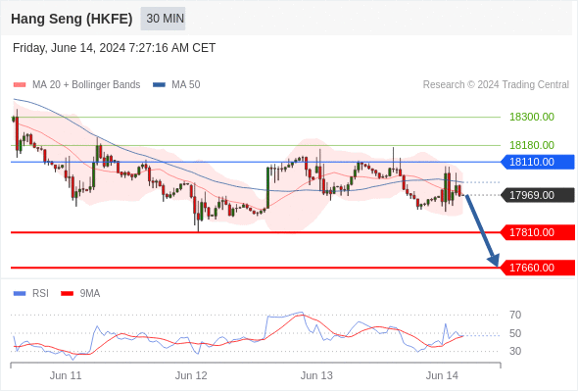
Task: Click the 17810.00 red support tag
Action: click(538, 232)
